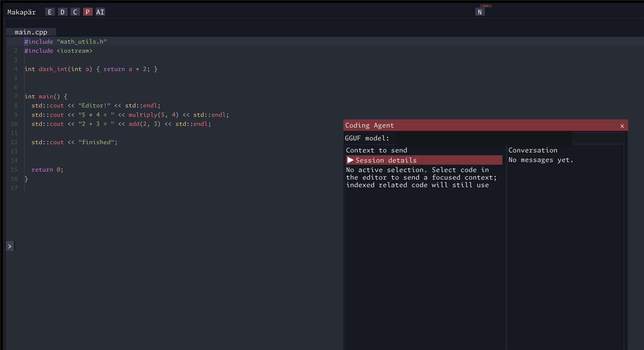The height and width of the screenshot is (350, 644).
Task: Click the cout "finished" line
Action: [x=74, y=142]
